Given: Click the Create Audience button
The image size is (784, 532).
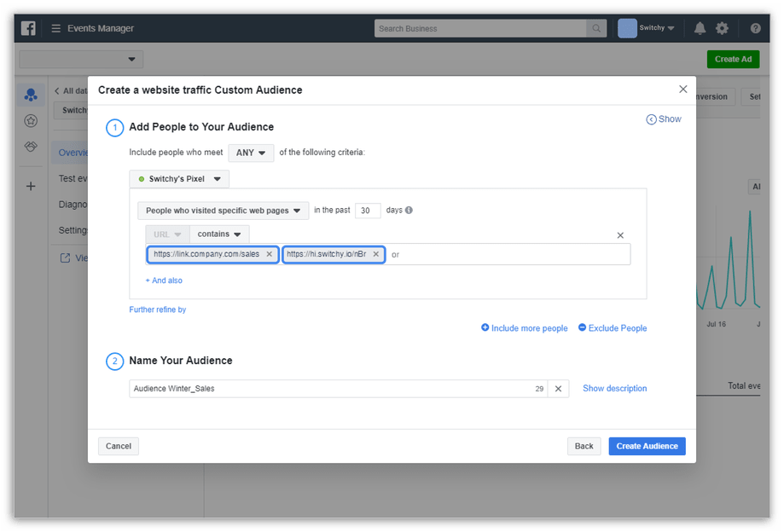Looking at the screenshot, I should click(x=647, y=446).
